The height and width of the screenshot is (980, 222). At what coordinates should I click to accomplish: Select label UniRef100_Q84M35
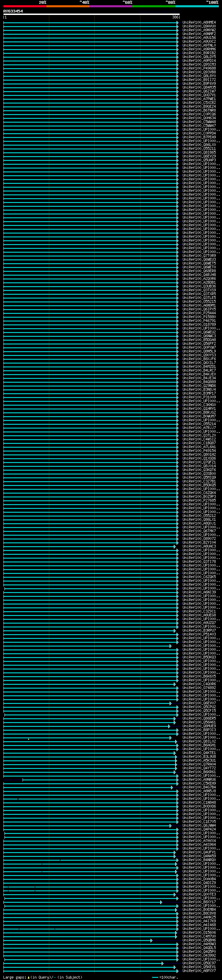tap(199, 88)
